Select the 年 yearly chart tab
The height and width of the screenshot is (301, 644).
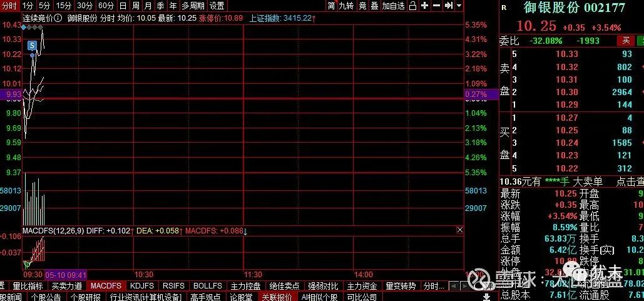tap(173, 6)
